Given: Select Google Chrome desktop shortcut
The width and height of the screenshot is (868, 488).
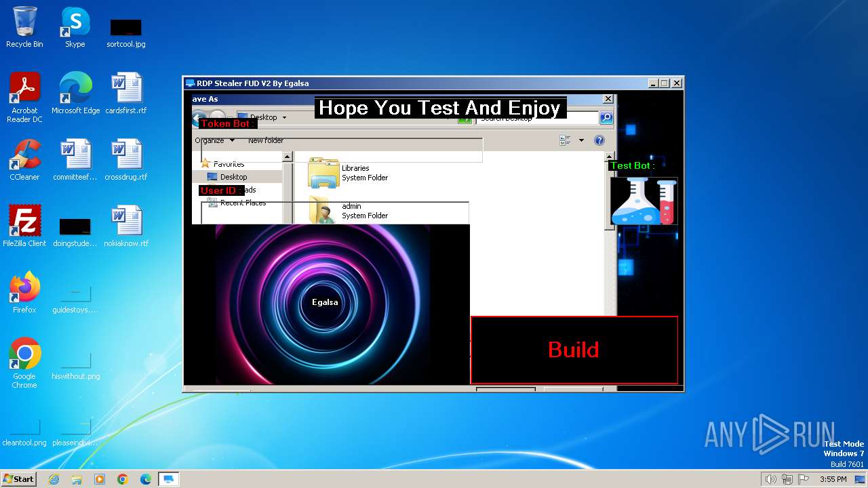Looking at the screenshot, I should pos(24,363).
